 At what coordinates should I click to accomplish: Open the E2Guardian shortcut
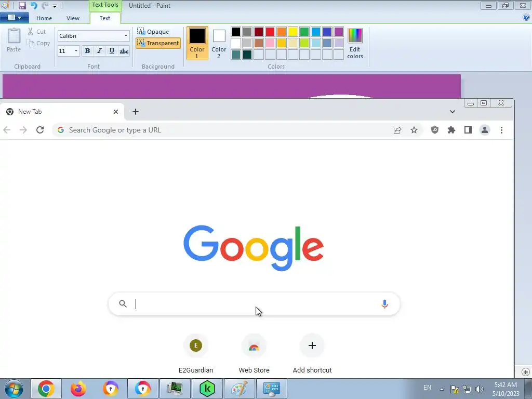pyautogui.click(x=196, y=354)
